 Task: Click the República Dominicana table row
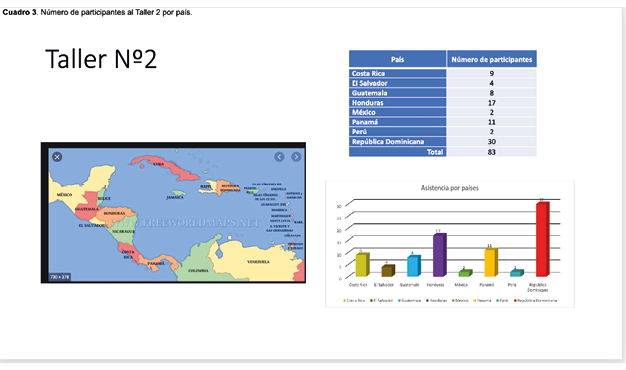pyautogui.click(x=443, y=142)
